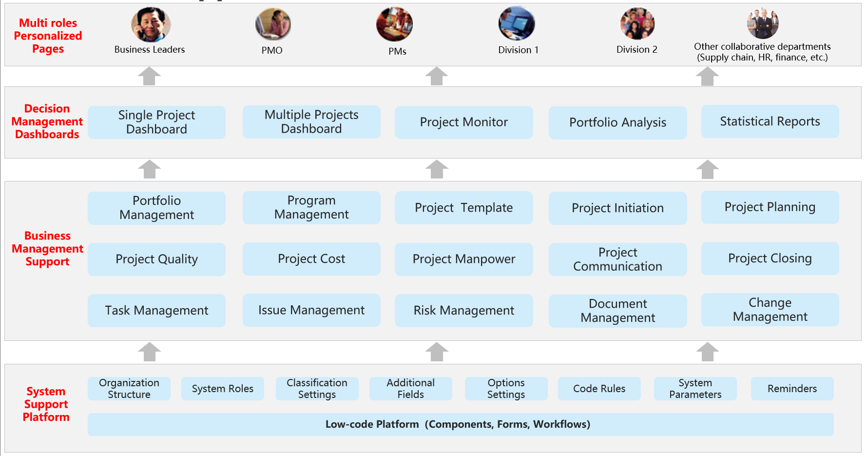This screenshot has width=868, height=456.
Task: Click the Risk Management module
Action: click(463, 310)
